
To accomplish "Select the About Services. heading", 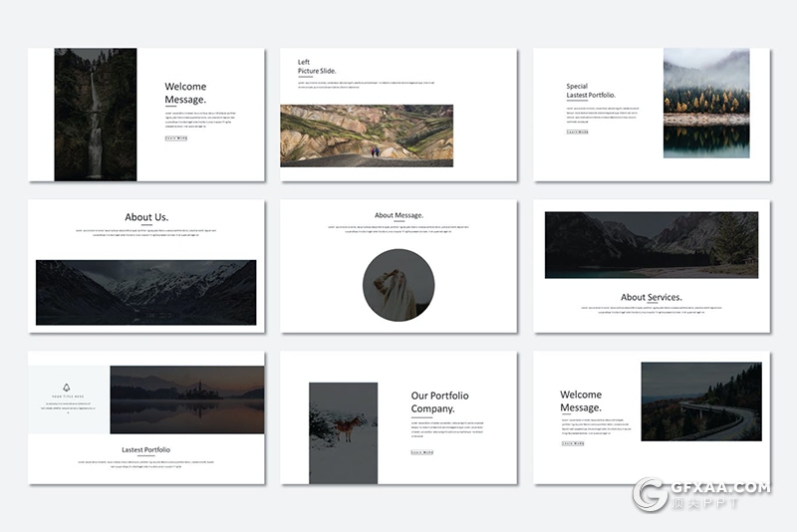I will [651, 297].
